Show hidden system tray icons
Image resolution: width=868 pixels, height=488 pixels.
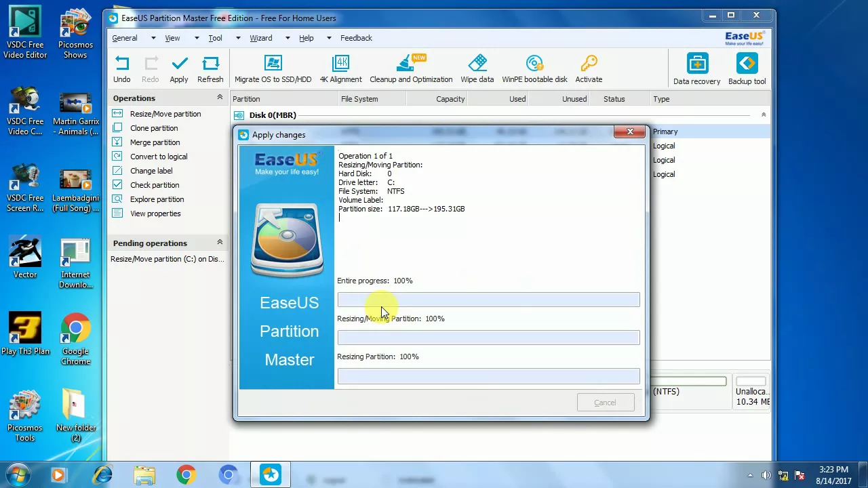pos(750,475)
